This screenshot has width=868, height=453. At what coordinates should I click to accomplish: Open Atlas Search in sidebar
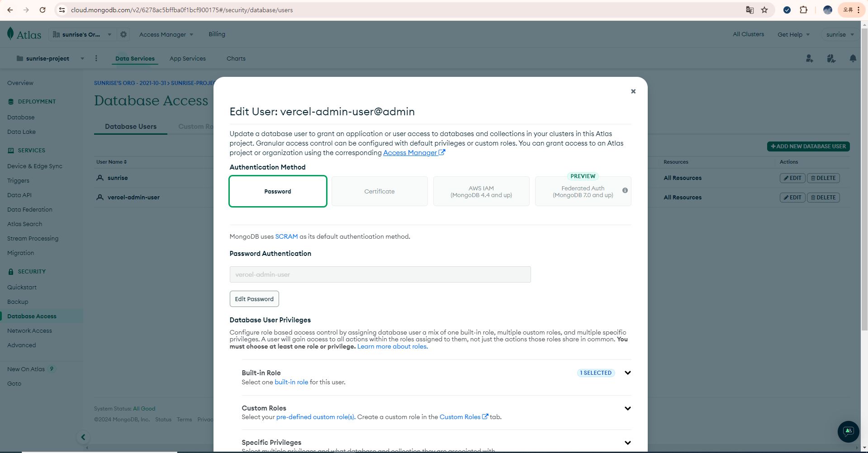point(24,224)
